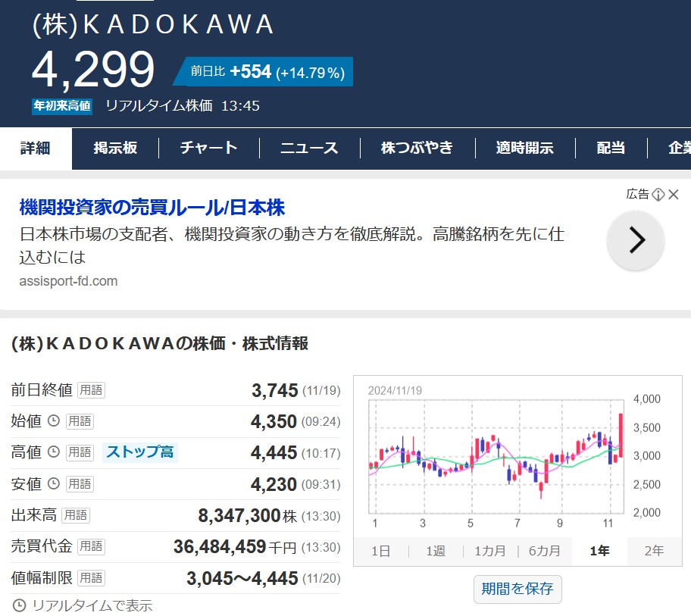The width and height of the screenshot is (691, 616).
Task: Click the ad's right-arrow circle button
Action: tap(636, 240)
